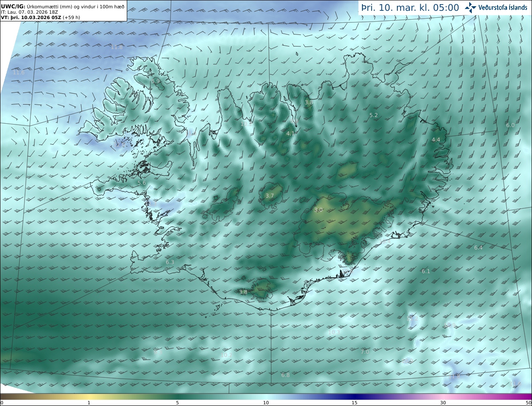This screenshot has height=406, width=532.
Task: Click the color scale tick label '5'
Action: coord(177,403)
